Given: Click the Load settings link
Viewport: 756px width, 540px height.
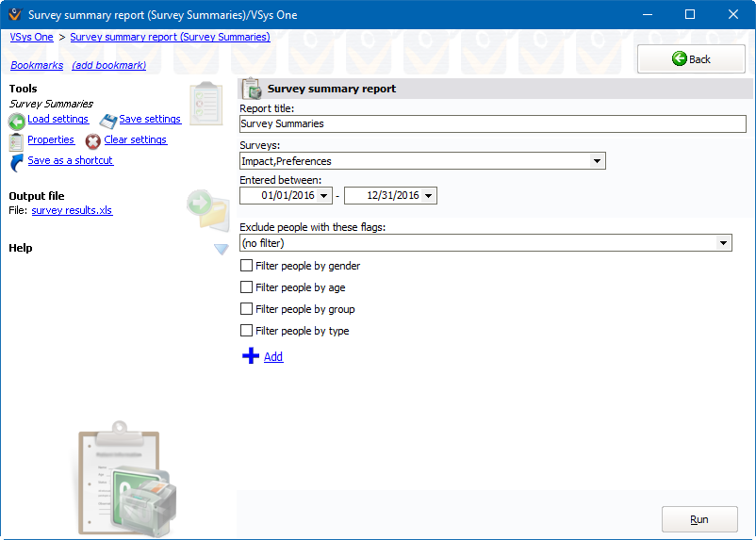Looking at the screenshot, I should (58, 119).
